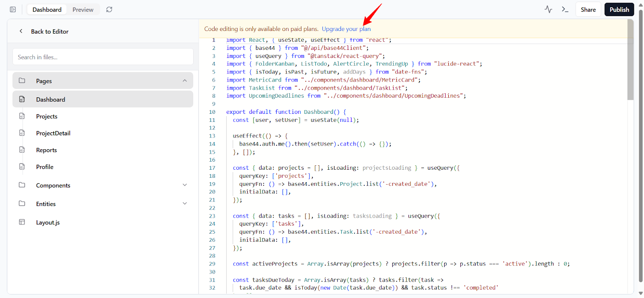Click the Reports file icon

tap(22, 150)
